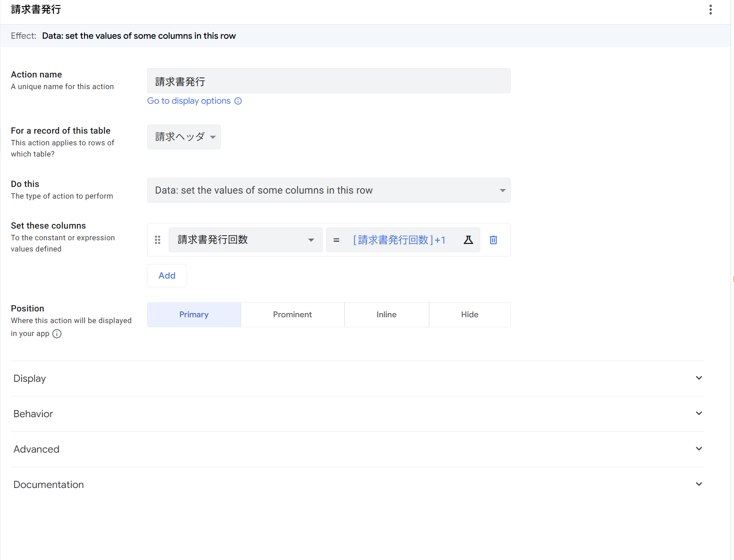Open the three-dot more options menu
This screenshot has height=560, width=734.
(710, 10)
